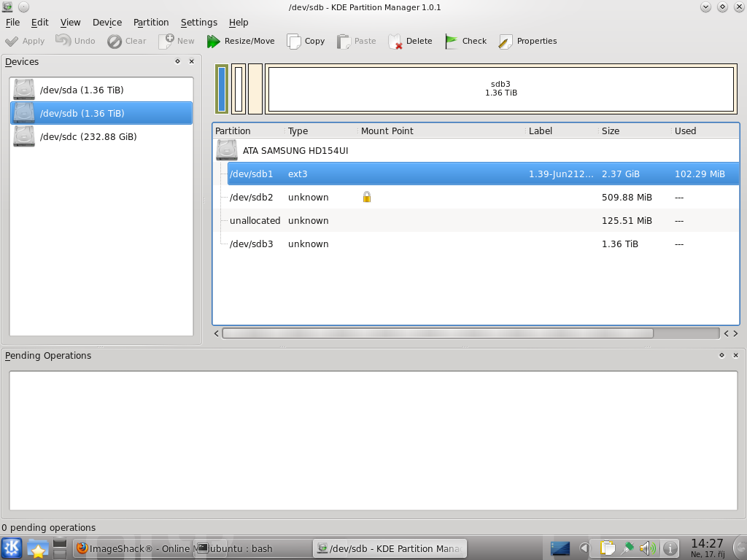This screenshot has height=560, width=747.
Task: Sort by Size column header
Action: pos(635,131)
